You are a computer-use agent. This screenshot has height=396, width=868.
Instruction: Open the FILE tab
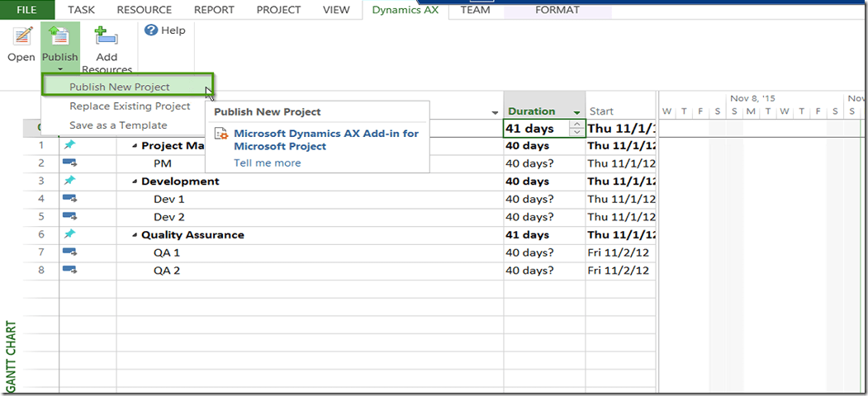[x=27, y=10]
